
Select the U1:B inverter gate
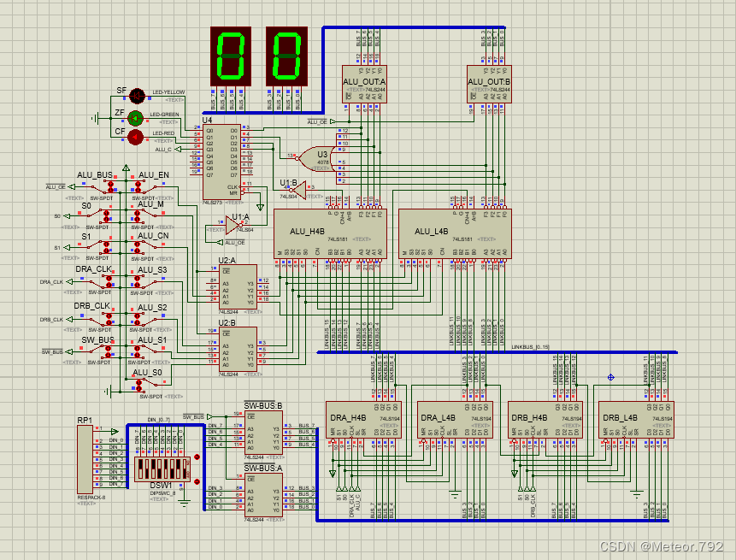[x=298, y=190]
